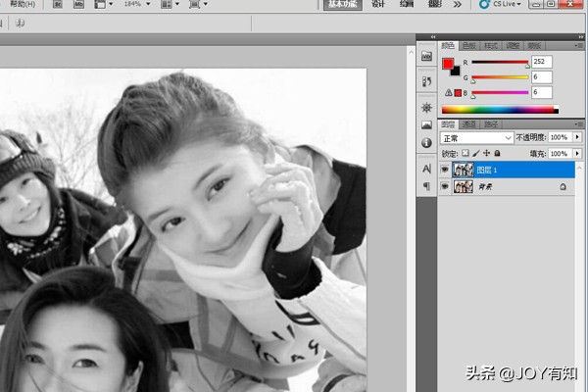588x392 pixels.
Task: Click the gamut replacement color swatch
Action: [458, 93]
